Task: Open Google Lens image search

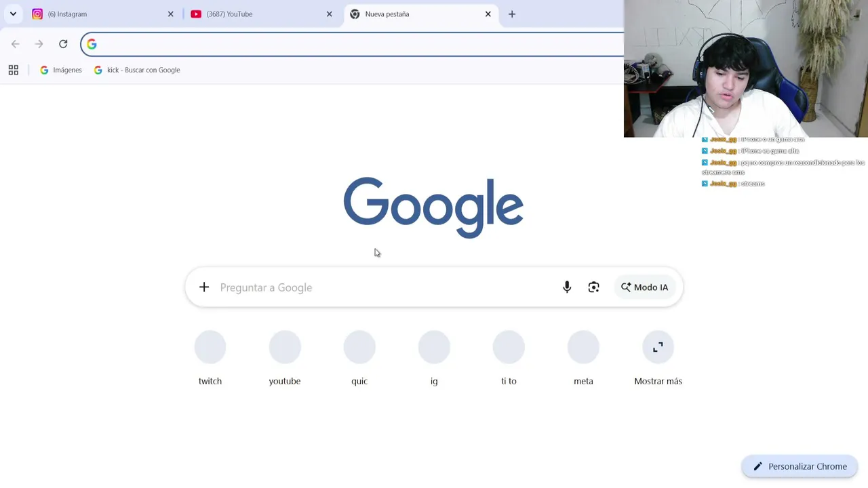Action: pyautogui.click(x=594, y=287)
